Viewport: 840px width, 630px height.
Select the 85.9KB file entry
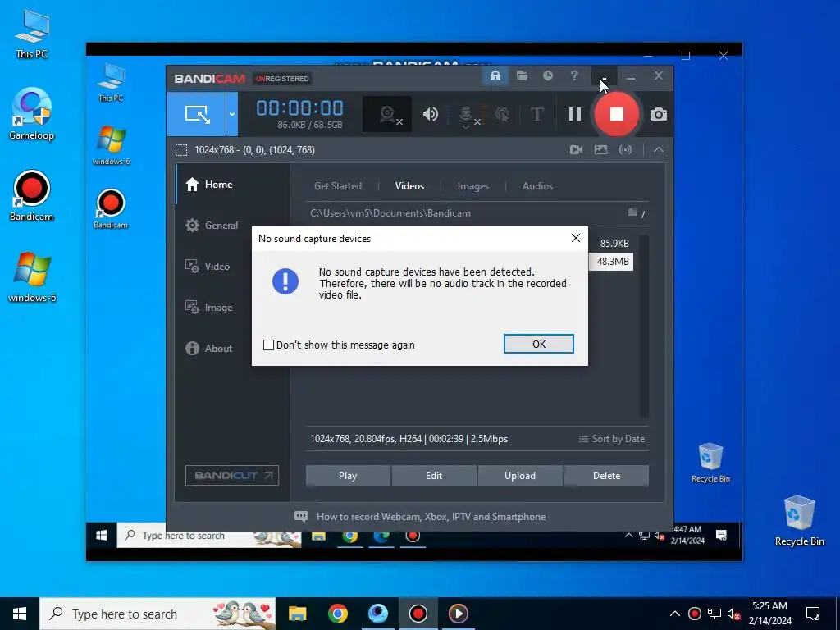[614, 243]
